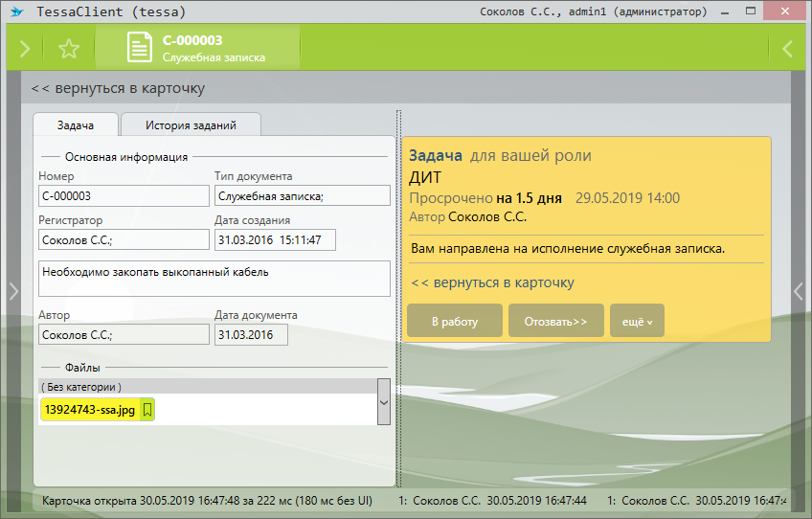This screenshot has width=812, height=519.
Task: Click the bookmark icon beside 13924743-ssa.jpg
Action: point(147,410)
